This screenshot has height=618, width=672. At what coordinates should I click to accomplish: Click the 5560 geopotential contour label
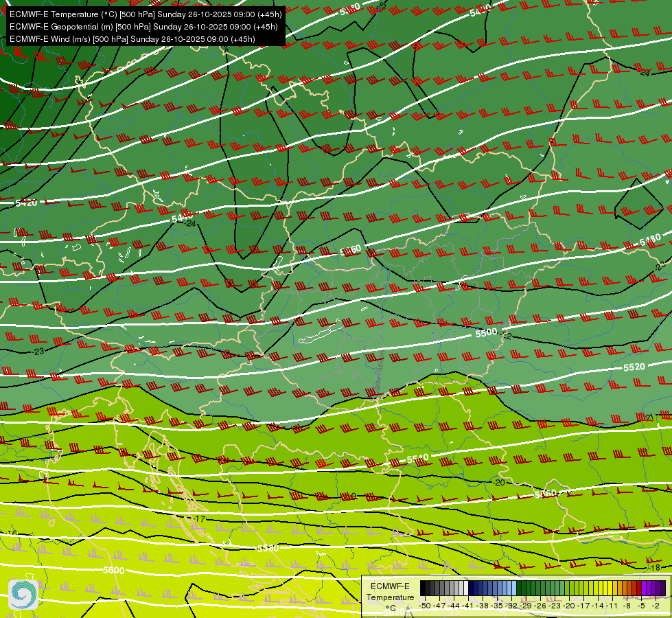point(545,494)
